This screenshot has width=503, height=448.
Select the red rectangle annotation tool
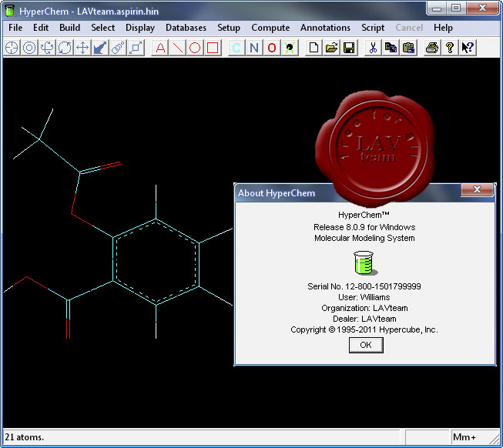(213, 48)
